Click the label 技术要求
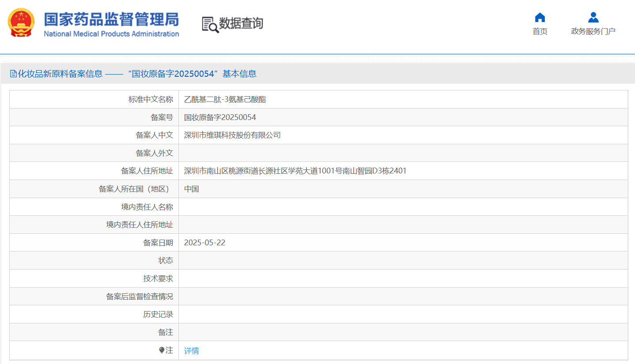635x364 pixels. pos(158,278)
